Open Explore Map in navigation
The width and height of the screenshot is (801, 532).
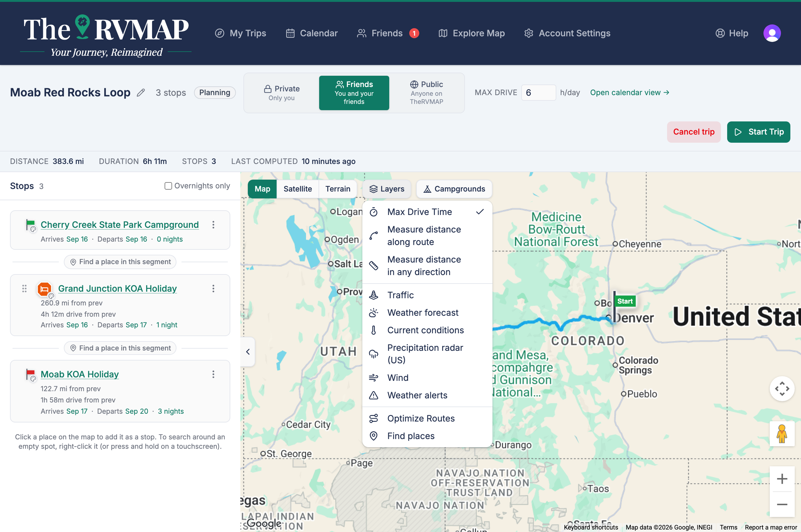(x=472, y=33)
